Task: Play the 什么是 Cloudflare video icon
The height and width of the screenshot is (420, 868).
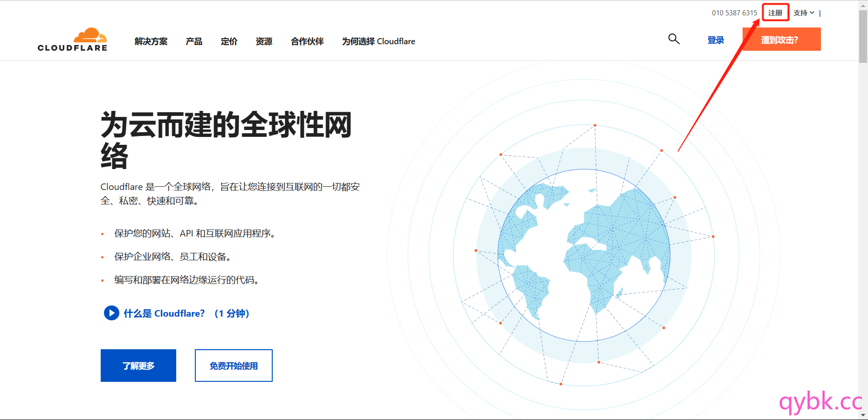Action: click(x=111, y=313)
